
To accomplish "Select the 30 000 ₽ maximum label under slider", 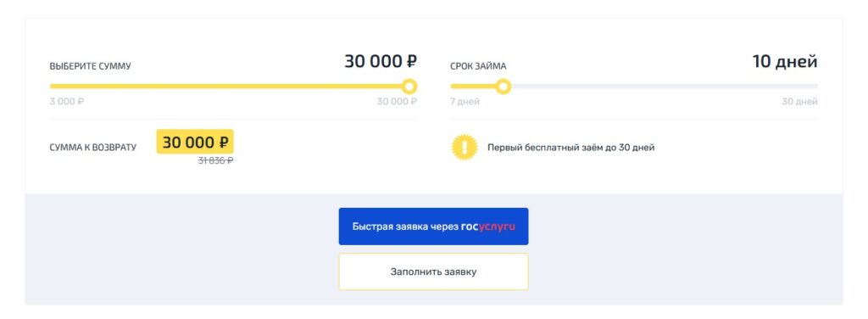I will pyautogui.click(x=397, y=102).
